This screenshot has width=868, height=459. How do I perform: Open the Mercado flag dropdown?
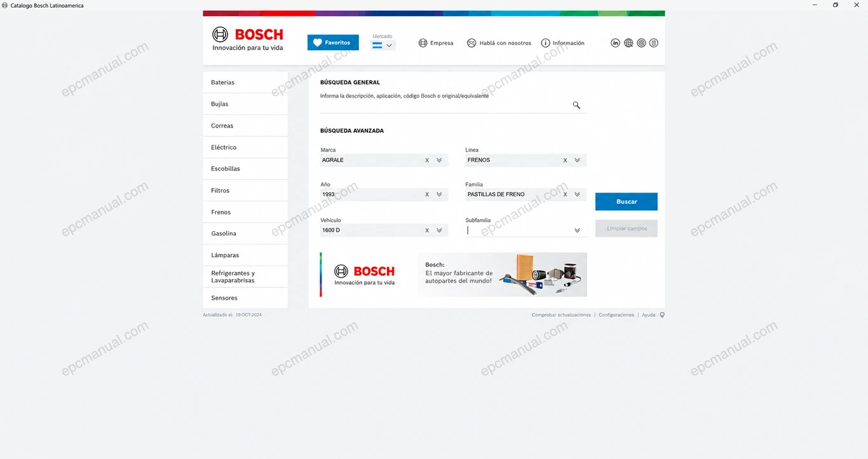383,46
